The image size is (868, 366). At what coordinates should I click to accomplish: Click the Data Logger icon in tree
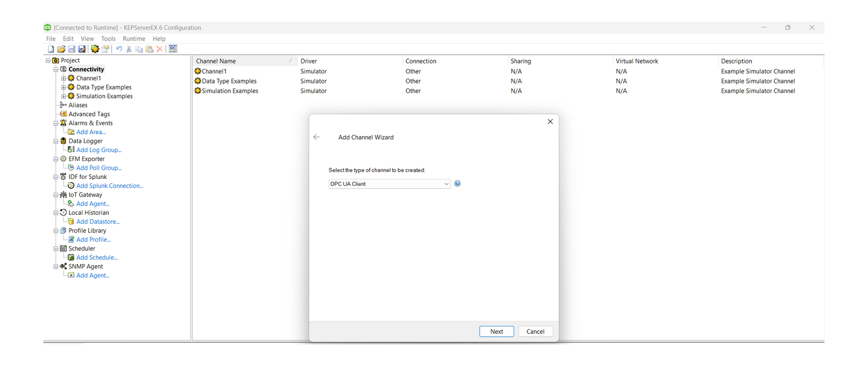(x=63, y=141)
